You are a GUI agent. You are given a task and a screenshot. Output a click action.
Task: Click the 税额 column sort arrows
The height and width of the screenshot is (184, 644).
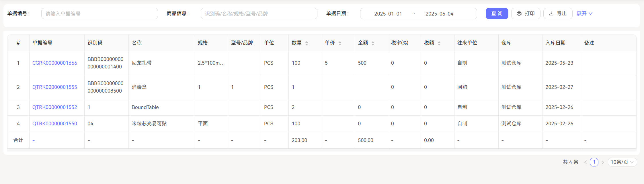click(x=439, y=43)
